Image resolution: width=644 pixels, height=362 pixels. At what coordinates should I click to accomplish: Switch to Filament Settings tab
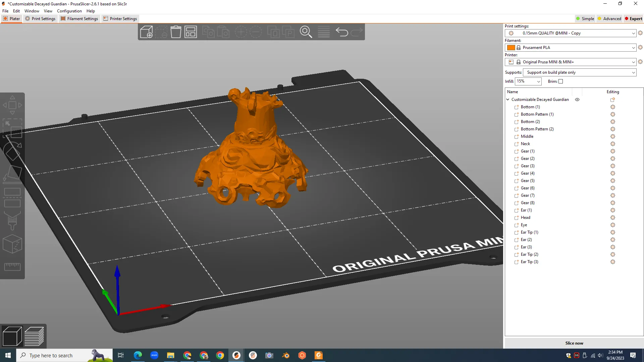pos(79,19)
